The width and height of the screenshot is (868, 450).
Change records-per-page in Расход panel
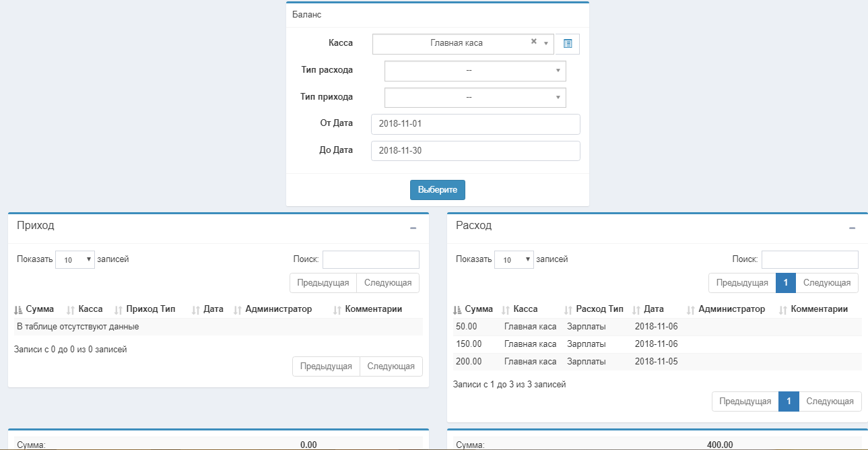(x=514, y=259)
